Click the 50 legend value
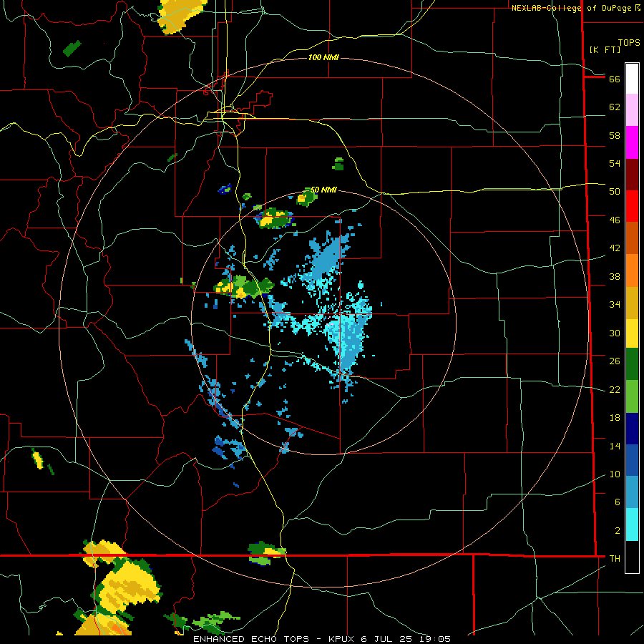This screenshot has width=644, height=644. (x=615, y=192)
